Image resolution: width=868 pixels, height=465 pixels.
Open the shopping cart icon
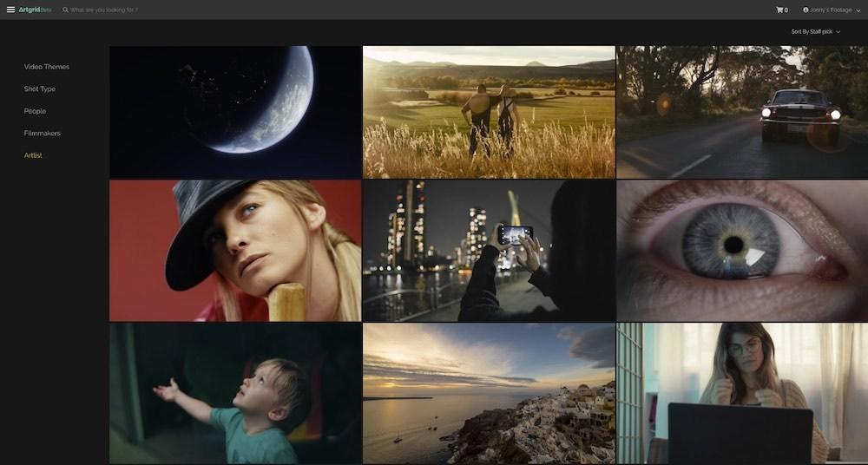tap(779, 10)
